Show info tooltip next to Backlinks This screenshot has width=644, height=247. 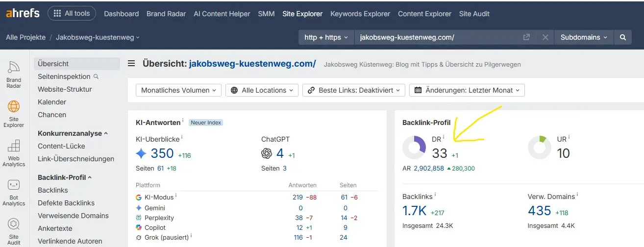tap(435, 195)
